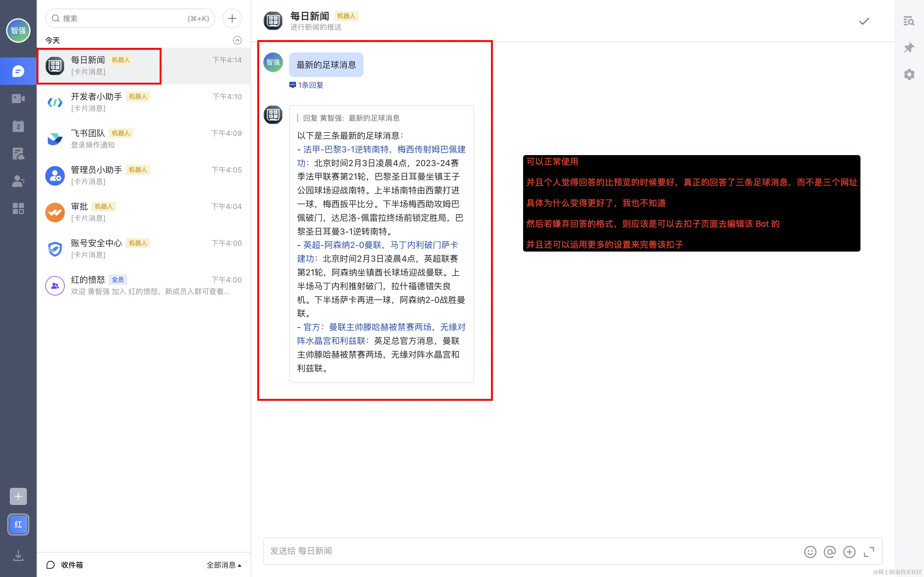Open the pinned messages icon
The width and height of the screenshot is (924, 577).
[909, 48]
